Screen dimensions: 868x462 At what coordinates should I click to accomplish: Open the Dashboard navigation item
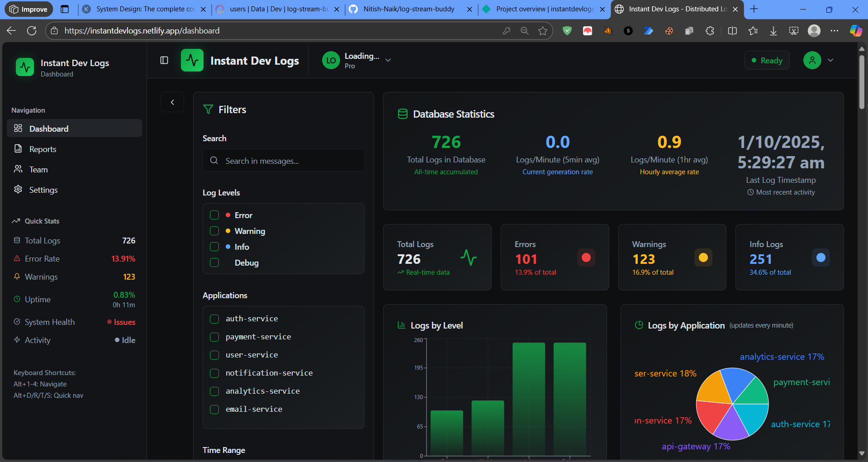click(x=74, y=129)
